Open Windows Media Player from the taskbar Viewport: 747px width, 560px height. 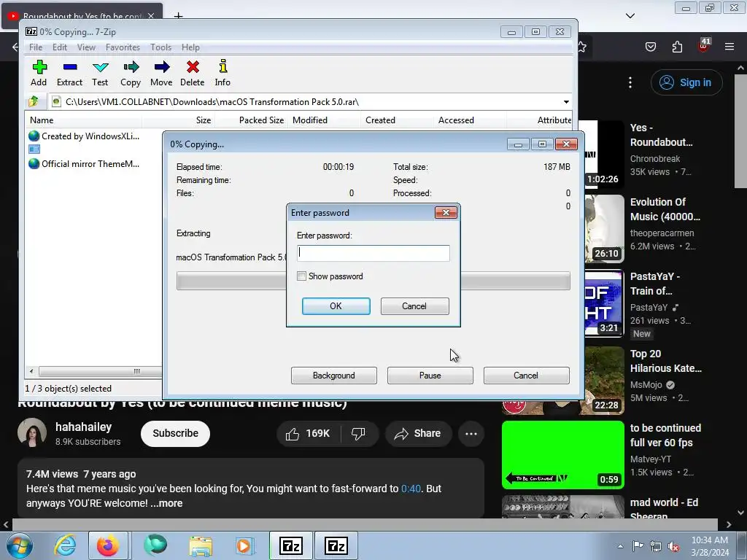pyautogui.click(x=244, y=545)
